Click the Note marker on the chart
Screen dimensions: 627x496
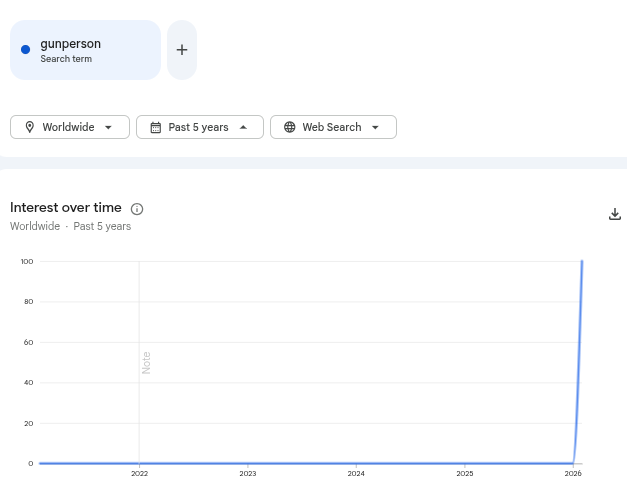coord(146,363)
